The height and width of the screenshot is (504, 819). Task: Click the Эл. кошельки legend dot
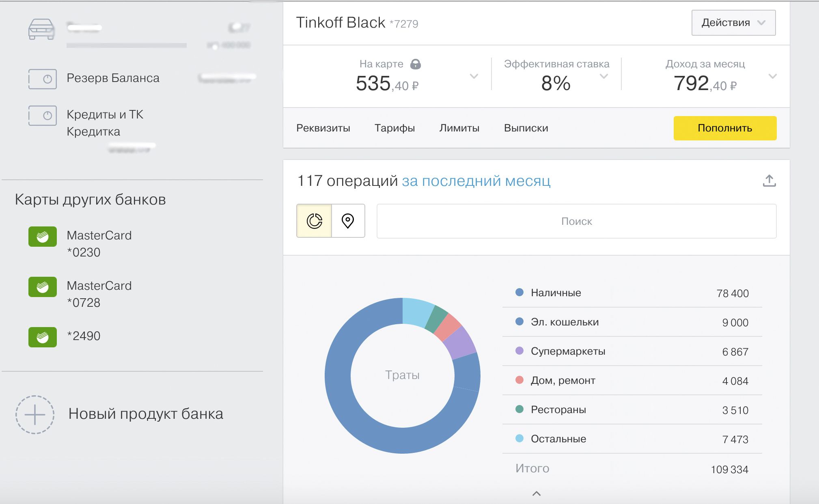click(x=519, y=321)
